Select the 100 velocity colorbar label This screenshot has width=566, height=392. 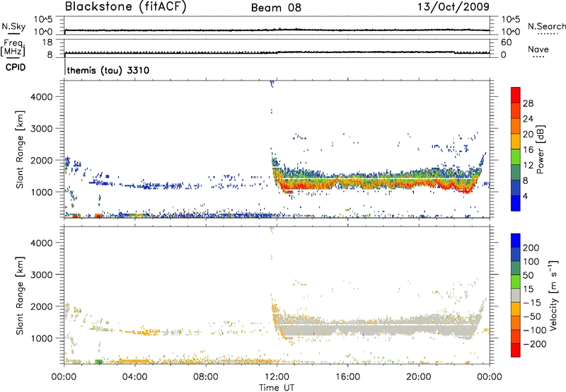[x=531, y=262]
